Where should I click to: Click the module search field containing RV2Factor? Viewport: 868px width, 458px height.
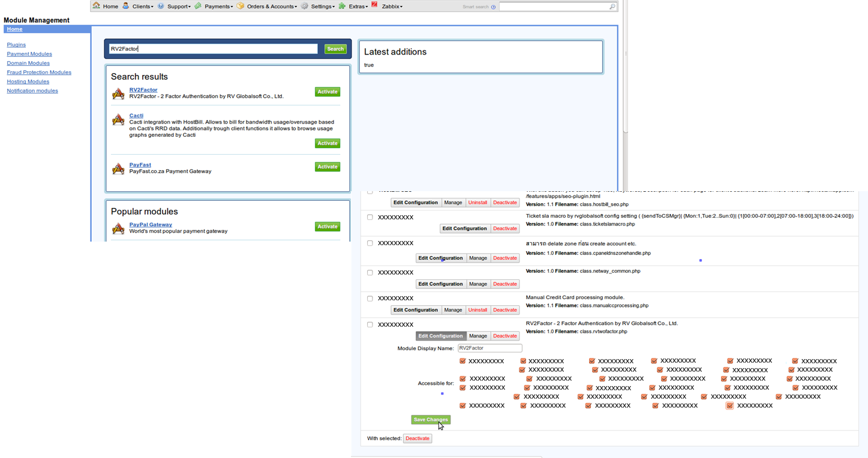213,49
